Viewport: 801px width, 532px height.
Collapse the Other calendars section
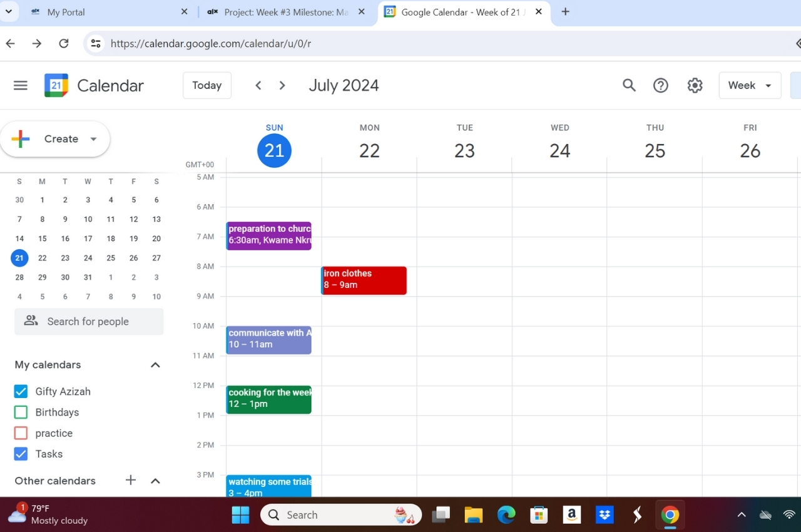(155, 481)
